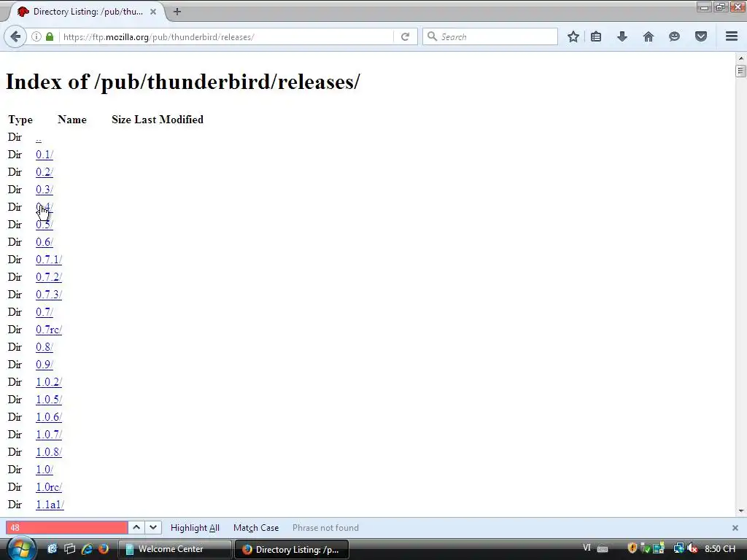Image resolution: width=747 pixels, height=560 pixels.
Task: Click the Search box in toolbar
Action: tap(490, 36)
